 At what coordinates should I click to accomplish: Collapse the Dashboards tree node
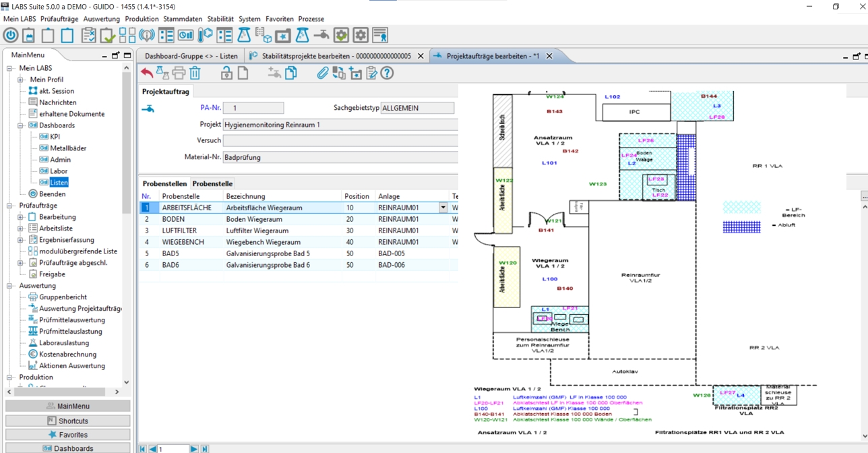[x=20, y=125]
